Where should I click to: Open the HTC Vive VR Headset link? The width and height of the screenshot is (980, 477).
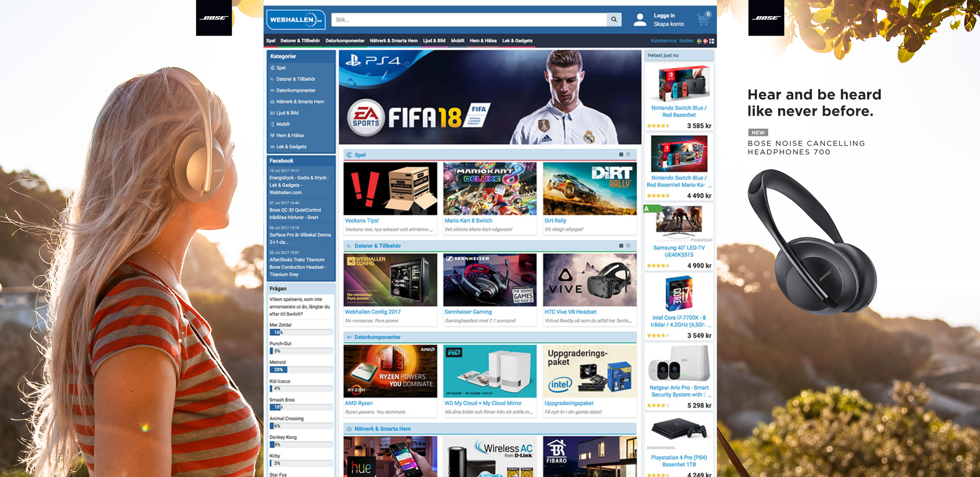pyautogui.click(x=570, y=312)
